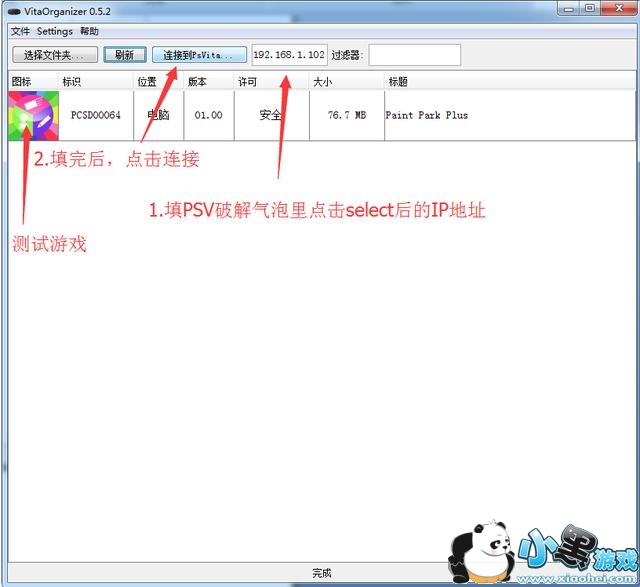The width and height of the screenshot is (640, 587).
Task: Click the 完成 status bar text
Action: [322, 574]
